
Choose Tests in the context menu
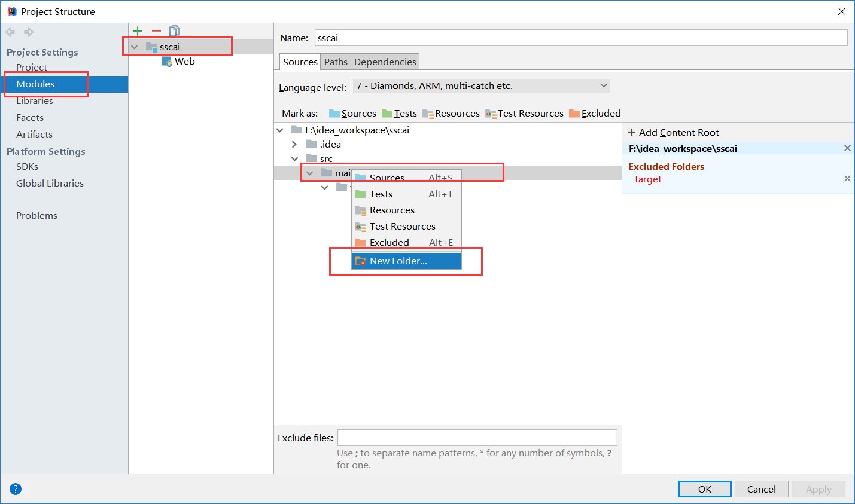[406, 194]
